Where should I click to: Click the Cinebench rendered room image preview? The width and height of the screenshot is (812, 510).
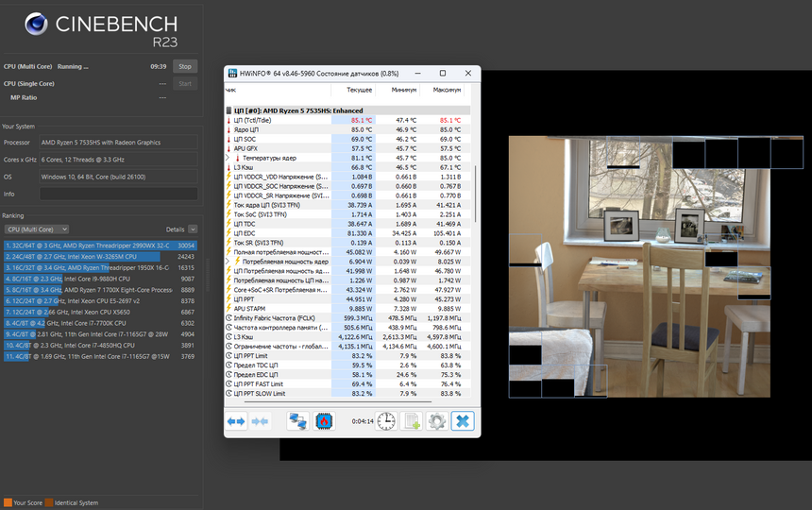coord(639,266)
